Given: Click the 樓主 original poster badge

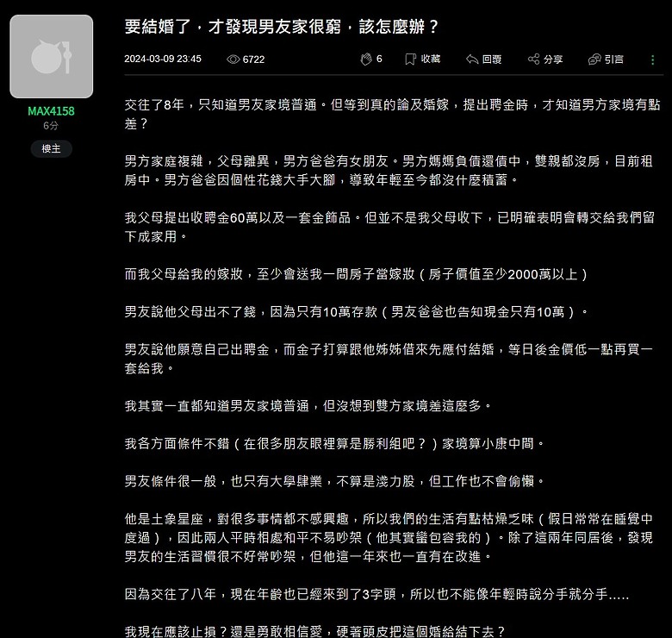Looking at the screenshot, I should click(x=51, y=149).
